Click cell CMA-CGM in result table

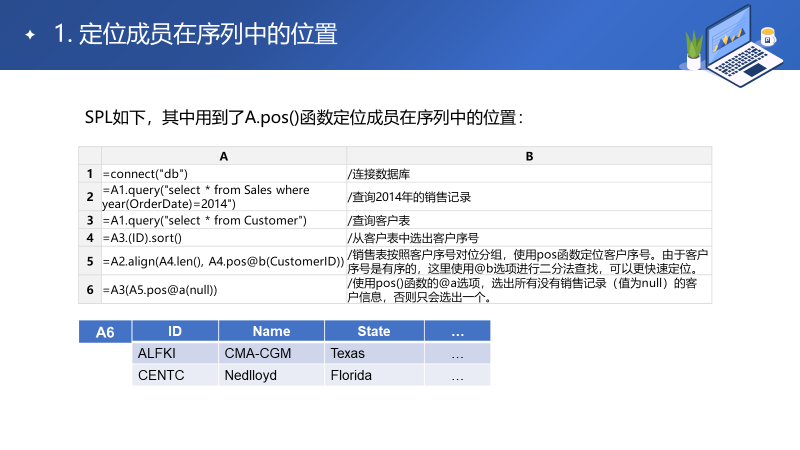click(x=271, y=353)
